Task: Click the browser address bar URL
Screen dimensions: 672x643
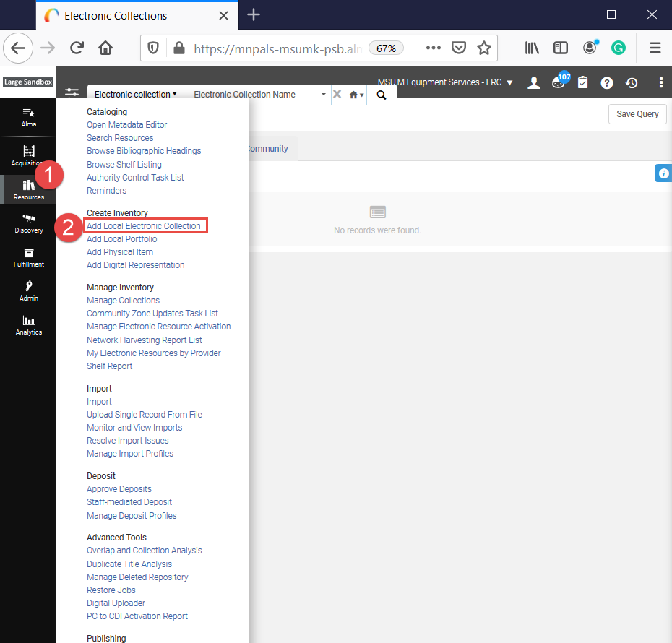Action: click(277, 48)
